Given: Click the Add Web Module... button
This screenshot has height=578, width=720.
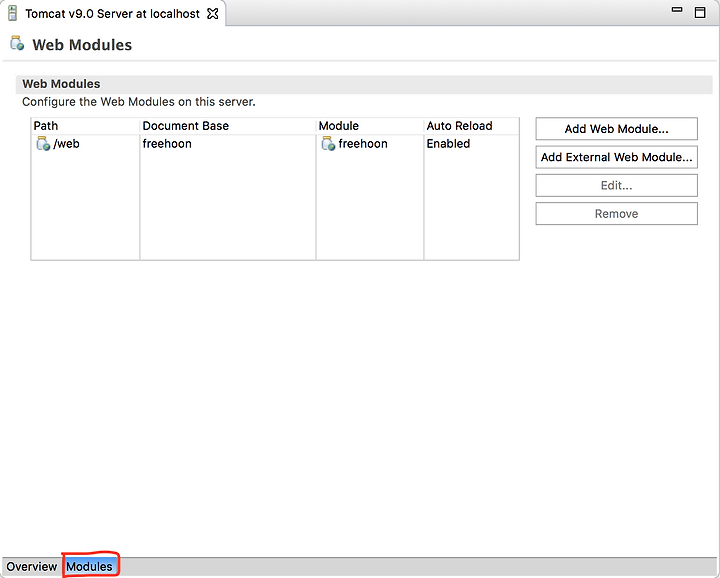Looking at the screenshot, I should (616, 129).
